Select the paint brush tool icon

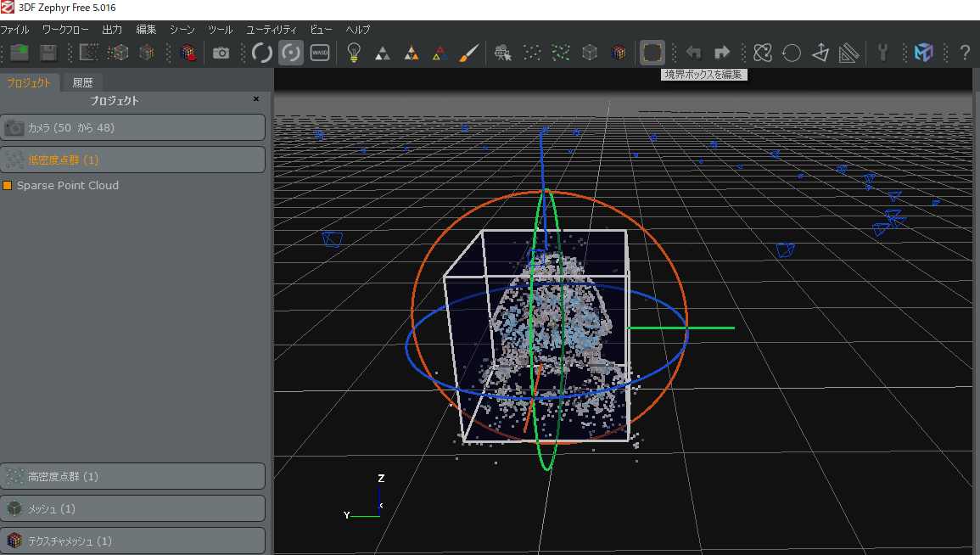click(468, 53)
